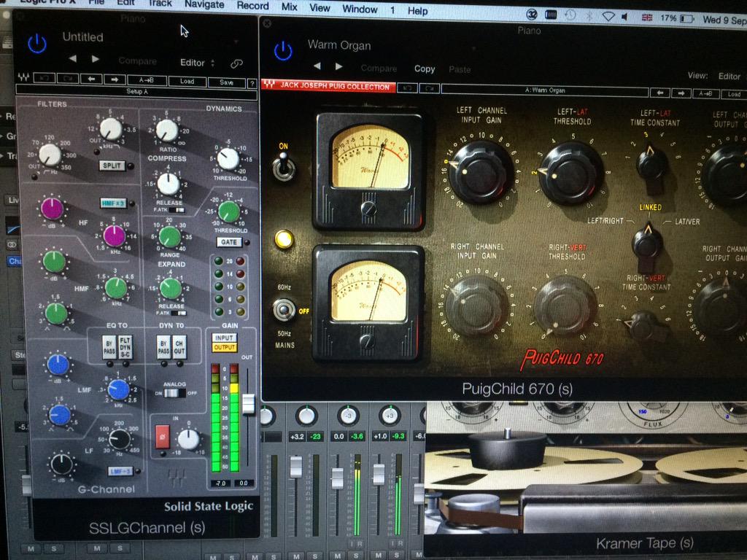Viewport: 747px width, 560px height.
Task: Toggle ANALOG on/off switch
Action: pos(174,393)
